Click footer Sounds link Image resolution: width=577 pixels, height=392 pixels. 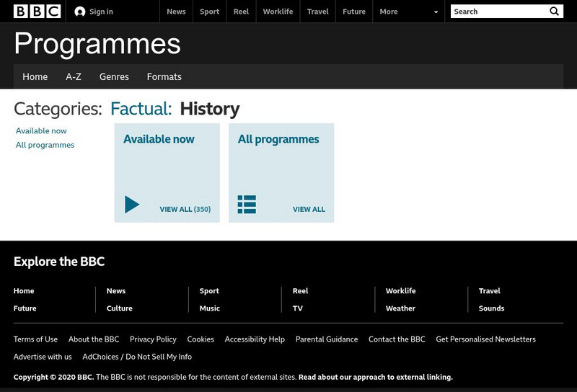[x=492, y=308]
